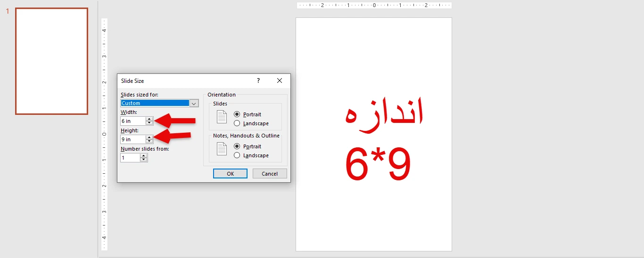Select Portrait for Notes, Handouts & Outline
Screen dimensions: 644x258
coord(237,146)
